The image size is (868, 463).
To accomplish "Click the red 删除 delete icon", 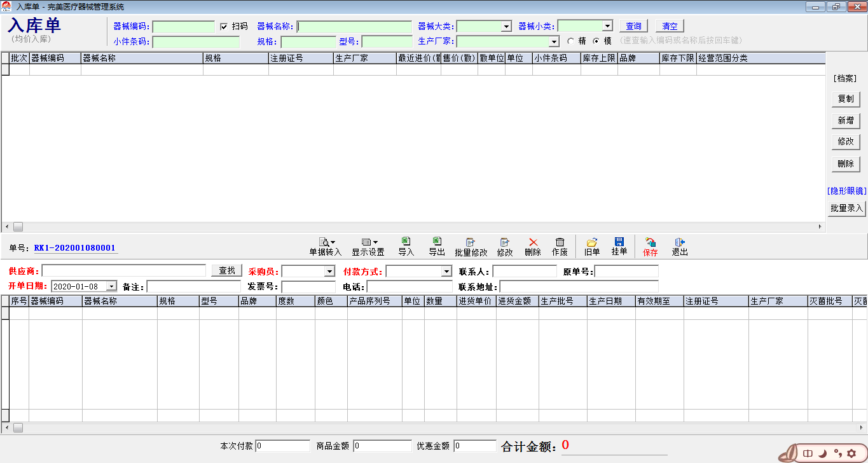I will pyautogui.click(x=533, y=242).
